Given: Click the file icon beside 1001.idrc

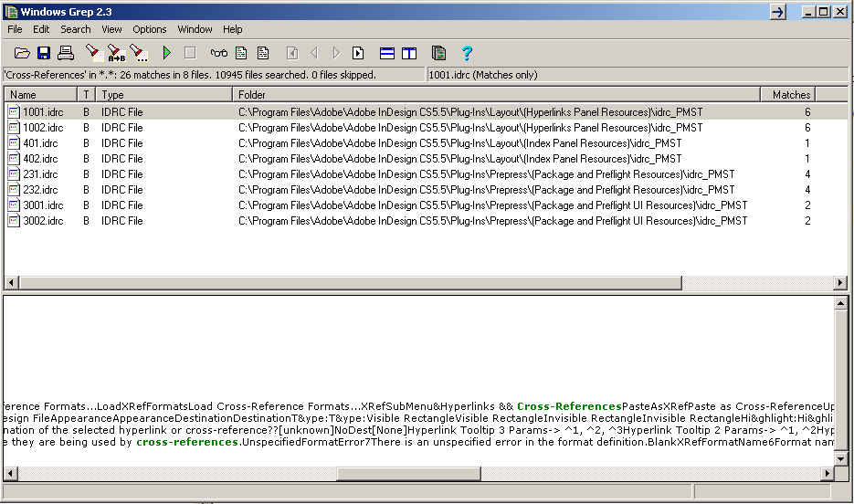Looking at the screenshot, I should (14, 112).
